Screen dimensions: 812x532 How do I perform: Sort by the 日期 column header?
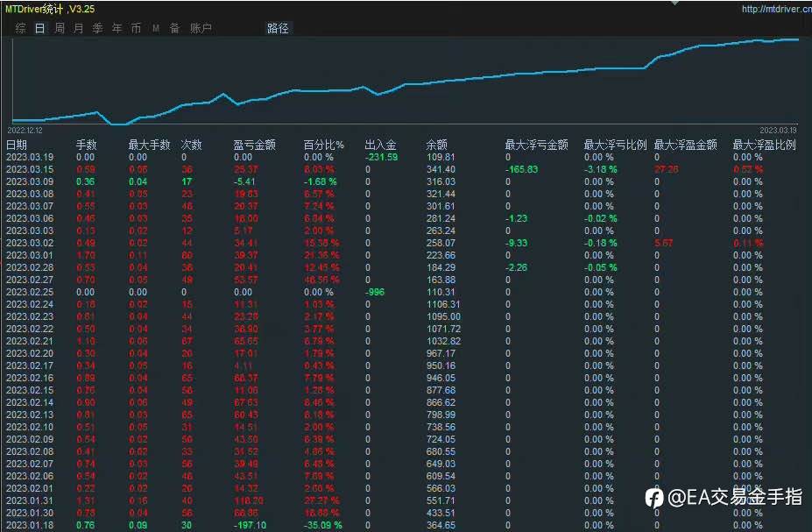[x=16, y=145]
